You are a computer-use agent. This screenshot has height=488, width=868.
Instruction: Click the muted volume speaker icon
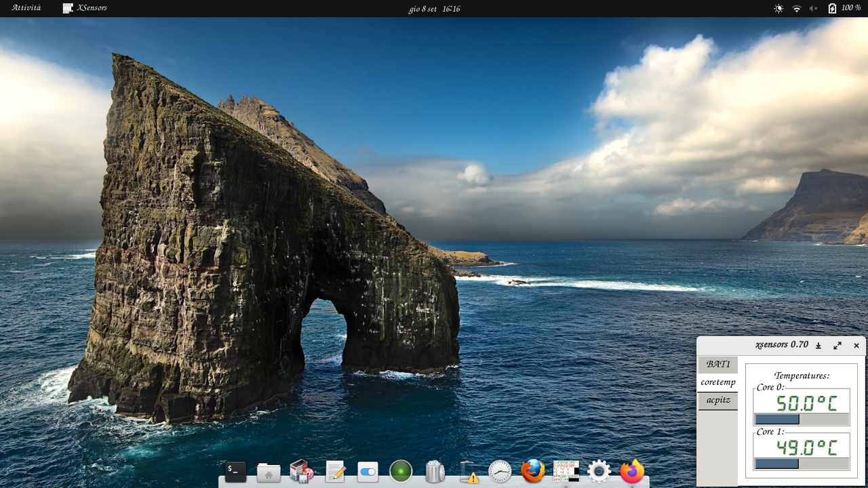coord(814,8)
